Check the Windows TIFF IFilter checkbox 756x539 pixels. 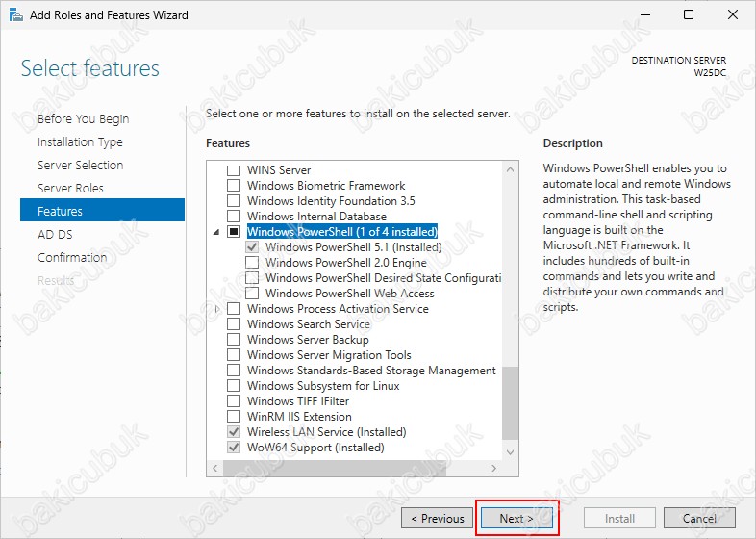(234, 401)
